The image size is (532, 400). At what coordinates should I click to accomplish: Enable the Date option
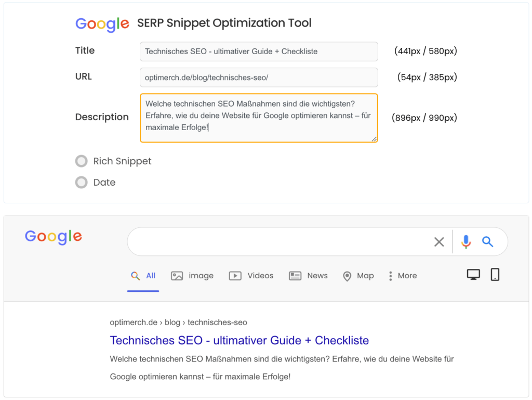tap(82, 183)
